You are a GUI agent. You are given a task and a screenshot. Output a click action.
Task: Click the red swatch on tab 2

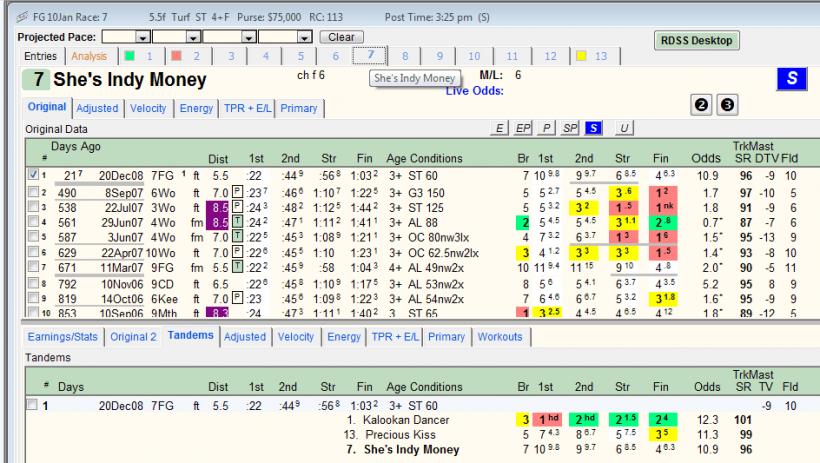176,55
